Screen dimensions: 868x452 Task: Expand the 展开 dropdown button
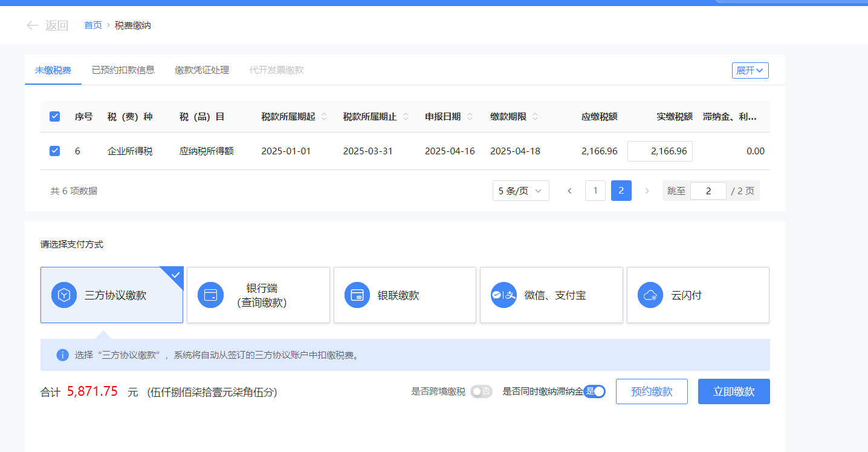(750, 70)
